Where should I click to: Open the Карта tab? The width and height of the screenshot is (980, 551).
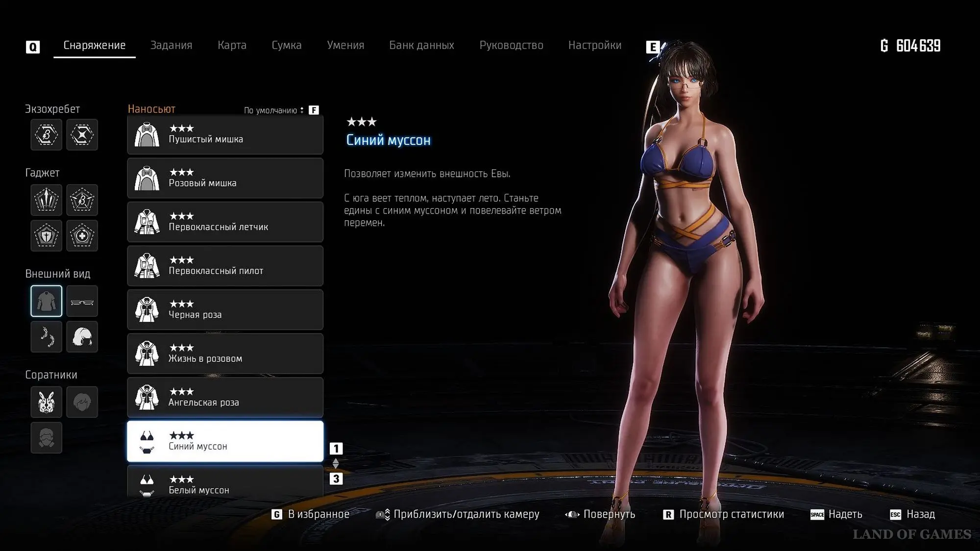coord(232,45)
